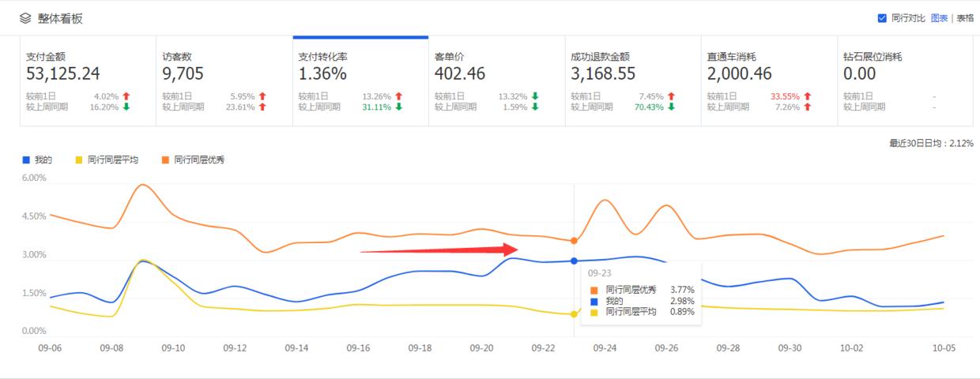Click the 402.46 average order value
Viewport: 980px width, 379px height.
[460, 74]
